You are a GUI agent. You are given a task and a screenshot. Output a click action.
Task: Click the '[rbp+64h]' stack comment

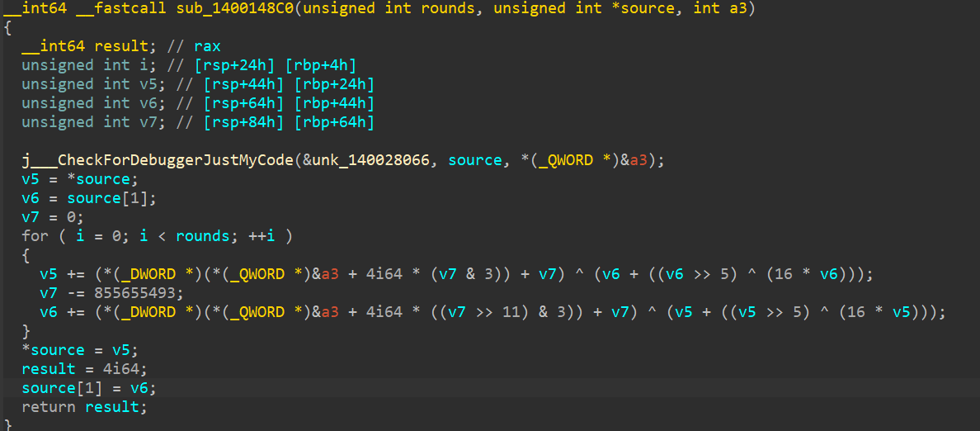coord(334,121)
